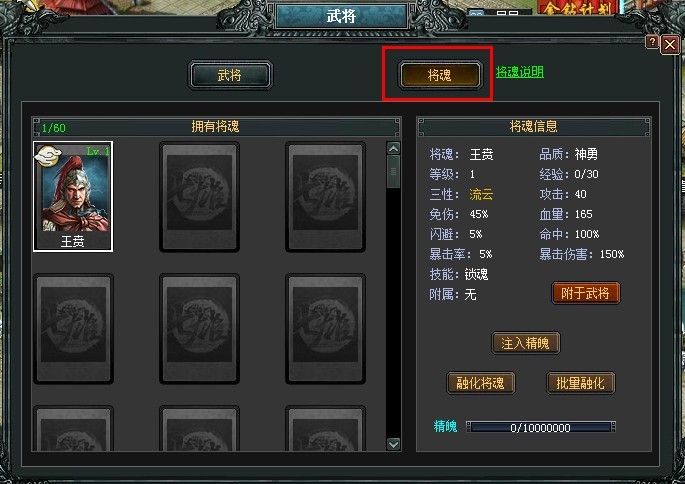Switch to the 将魂 tab

[x=439, y=75]
